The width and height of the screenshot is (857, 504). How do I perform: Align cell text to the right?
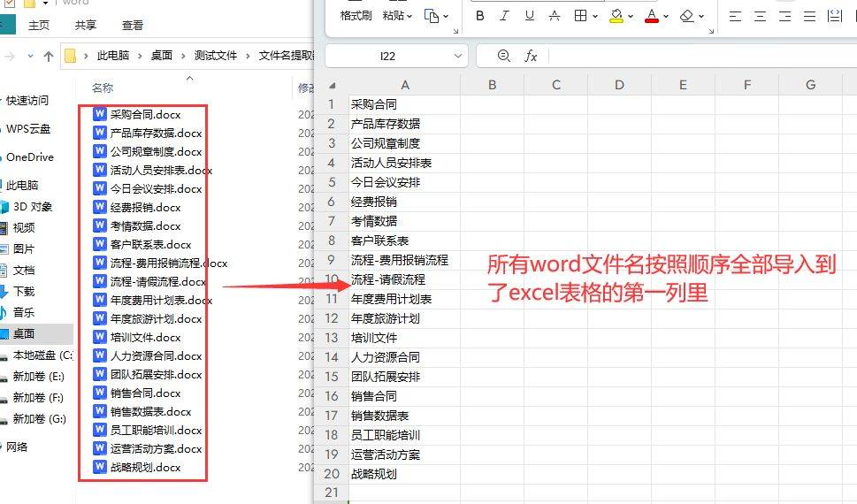[784, 16]
